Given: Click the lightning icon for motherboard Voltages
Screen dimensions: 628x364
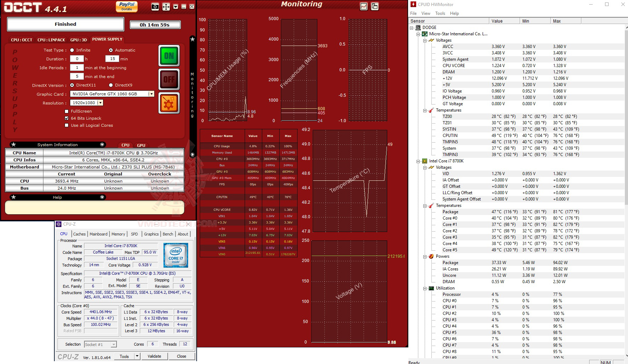Looking at the screenshot, I should point(431,40).
